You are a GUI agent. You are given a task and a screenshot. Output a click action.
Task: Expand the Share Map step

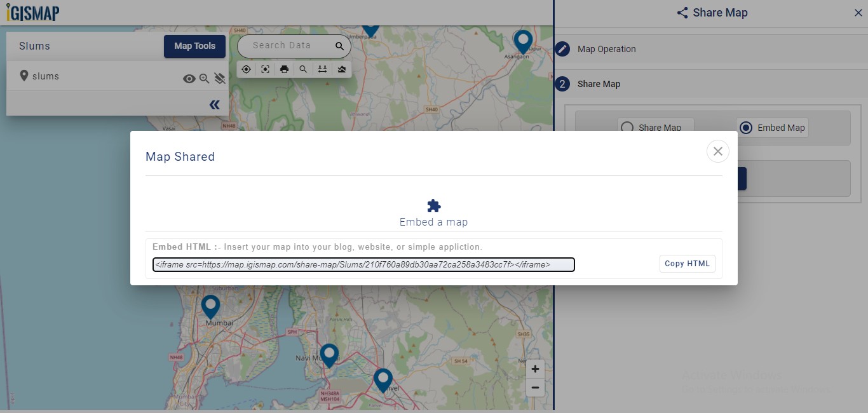(597, 83)
